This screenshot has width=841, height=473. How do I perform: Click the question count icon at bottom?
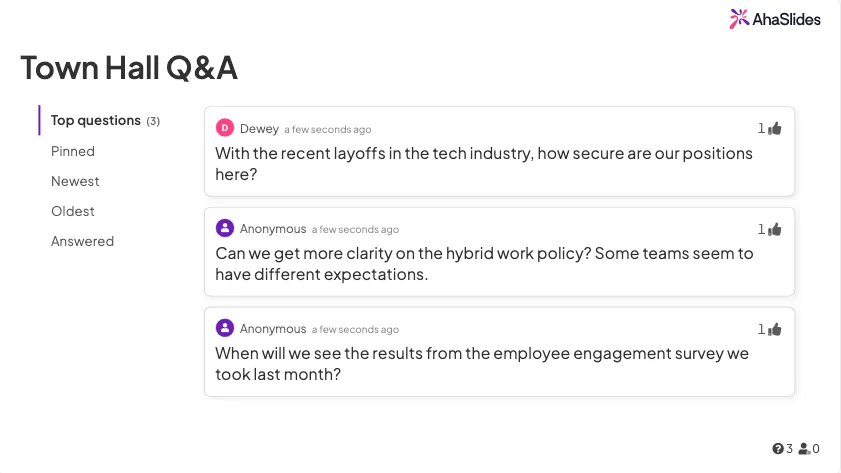click(778, 449)
